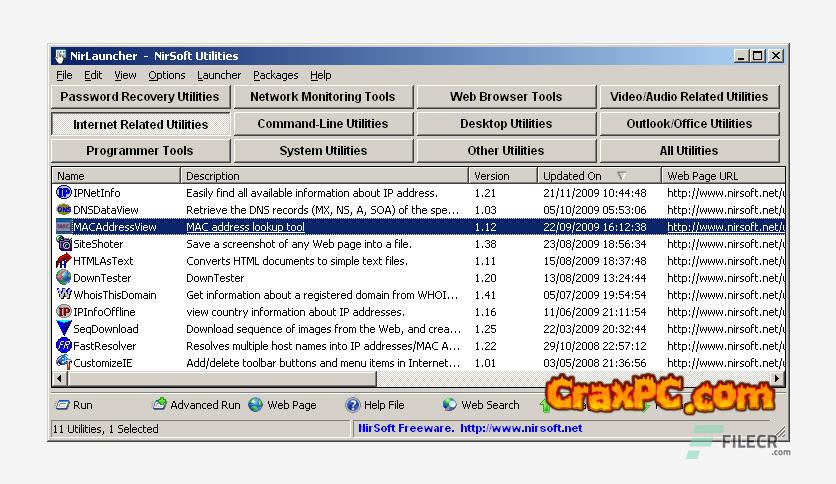
Task: Click the IPNetInfo row icon
Action: [63, 192]
